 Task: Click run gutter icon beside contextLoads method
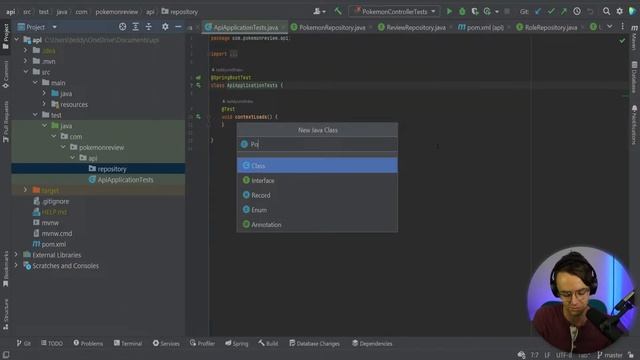198,117
